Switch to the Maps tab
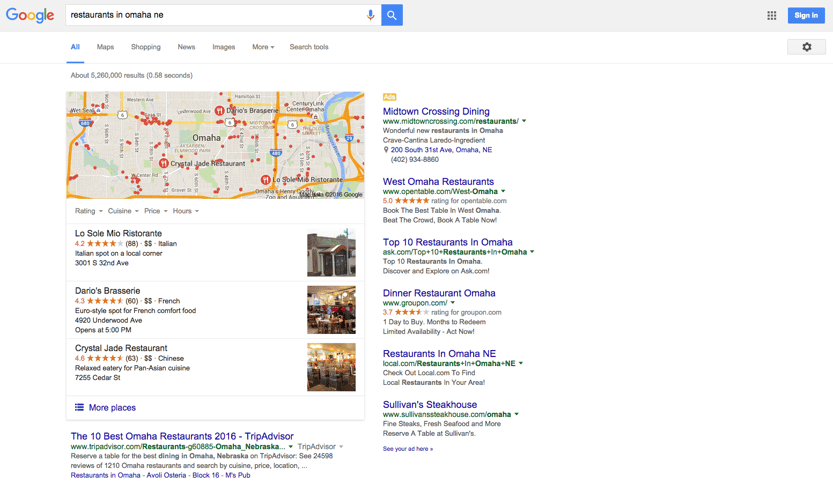The height and width of the screenshot is (491, 833). point(105,47)
